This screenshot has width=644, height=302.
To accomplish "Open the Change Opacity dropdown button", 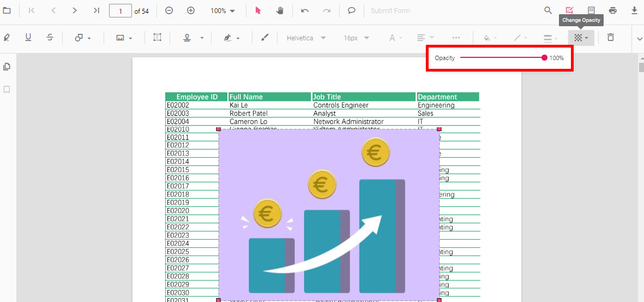I will (581, 38).
